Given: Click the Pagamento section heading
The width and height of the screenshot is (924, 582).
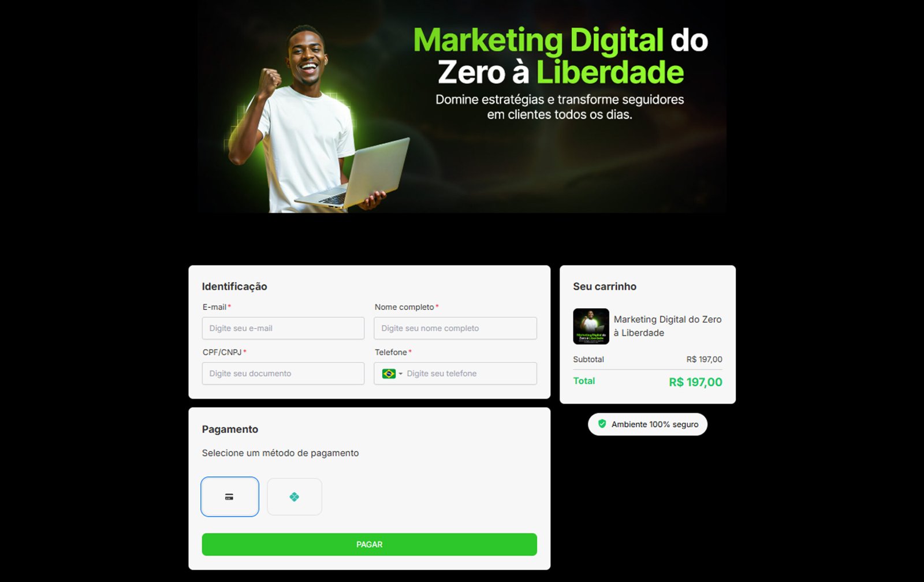Looking at the screenshot, I should click(x=230, y=429).
